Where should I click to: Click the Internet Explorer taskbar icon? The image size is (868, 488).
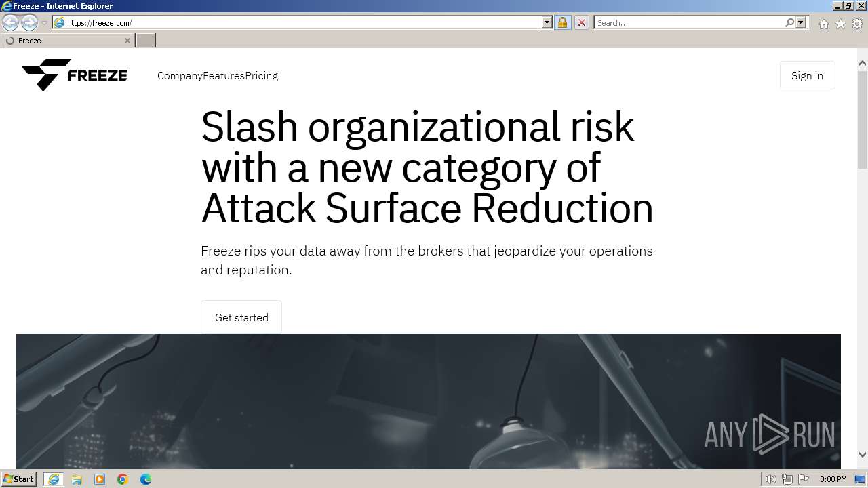coord(54,479)
